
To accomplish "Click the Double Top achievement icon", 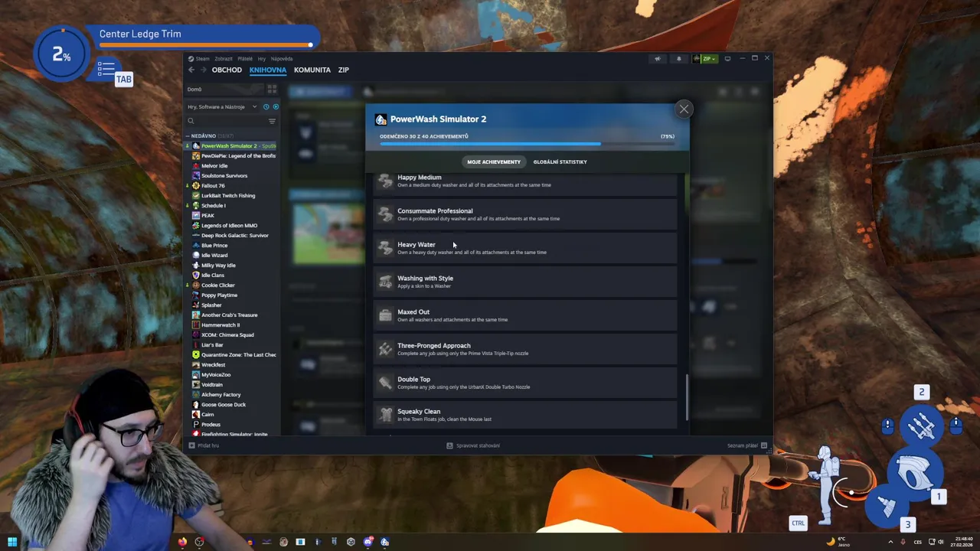I will 385,383.
